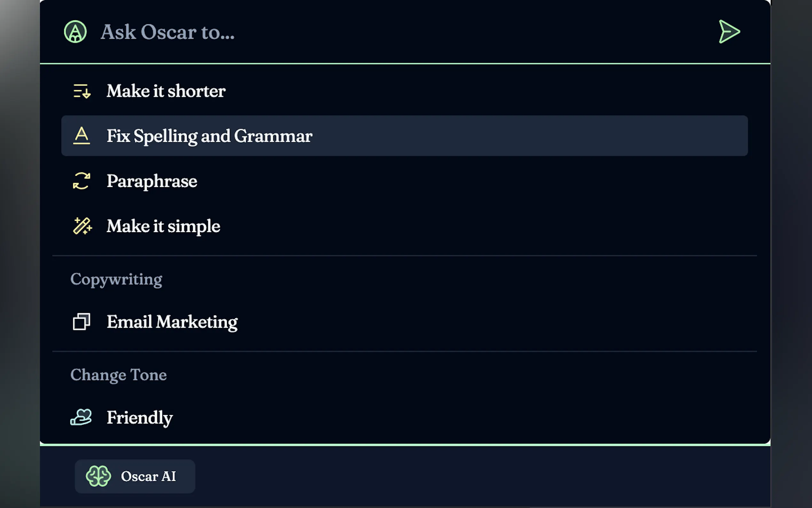Screen dimensions: 812x508
Task: Click the Make it shorter icon
Action: tap(82, 91)
